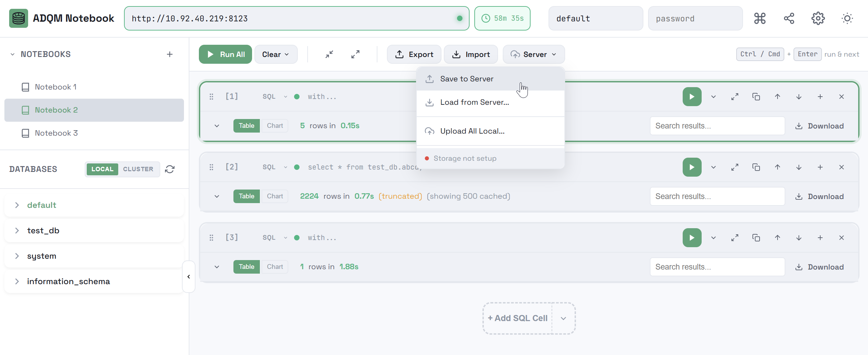Refresh the databases list
This screenshot has height=355, width=868.
tap(170, 169)
